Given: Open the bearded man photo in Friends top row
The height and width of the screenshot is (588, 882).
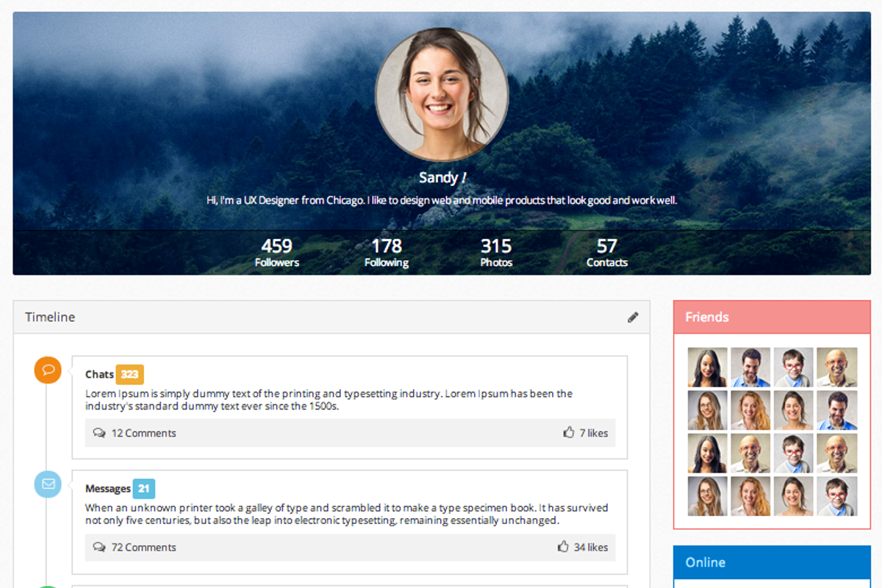Looking at the screenshot, I should [750, 367].
